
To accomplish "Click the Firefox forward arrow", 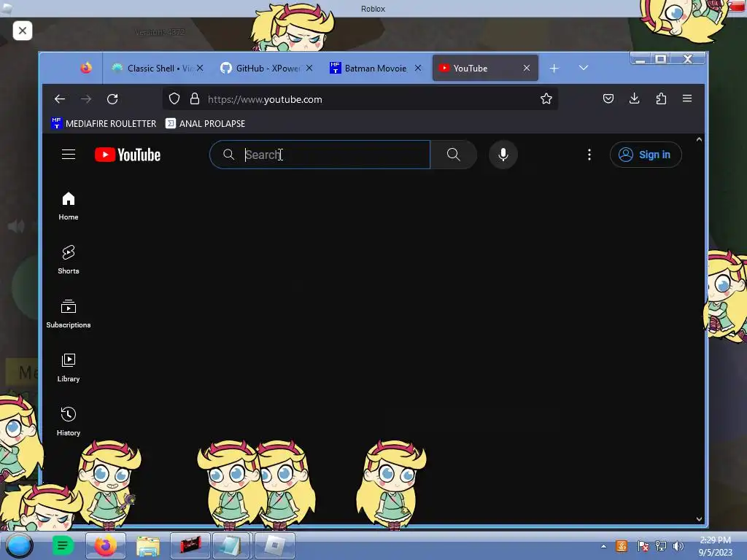I will coord(86,99).
